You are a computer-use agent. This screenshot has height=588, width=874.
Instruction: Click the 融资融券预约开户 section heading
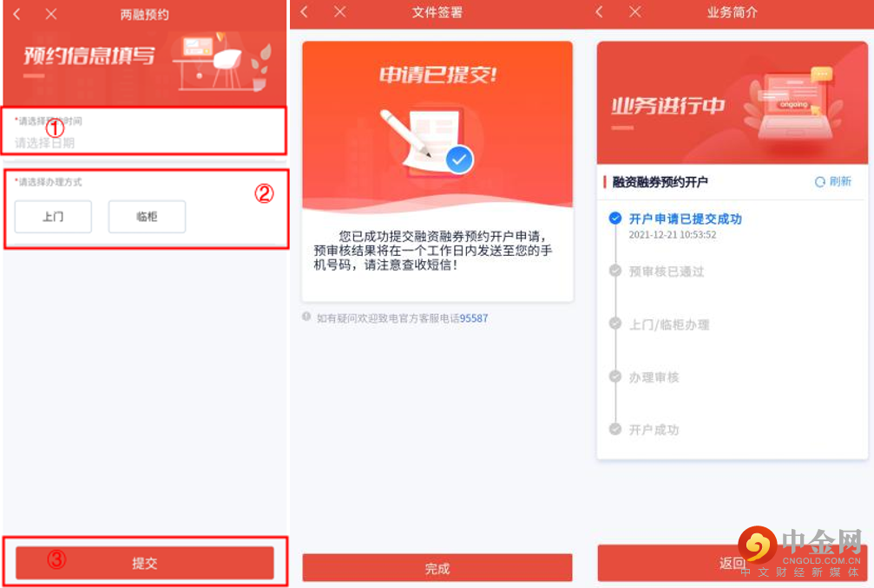coord(660,182)
